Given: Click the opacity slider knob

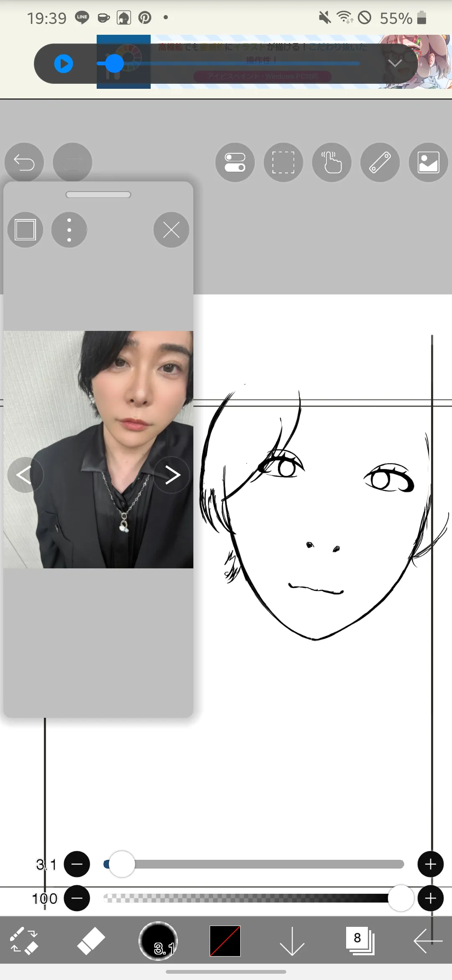Looking at the screenshot, I should pyautogui.click(x=401, y=898).
